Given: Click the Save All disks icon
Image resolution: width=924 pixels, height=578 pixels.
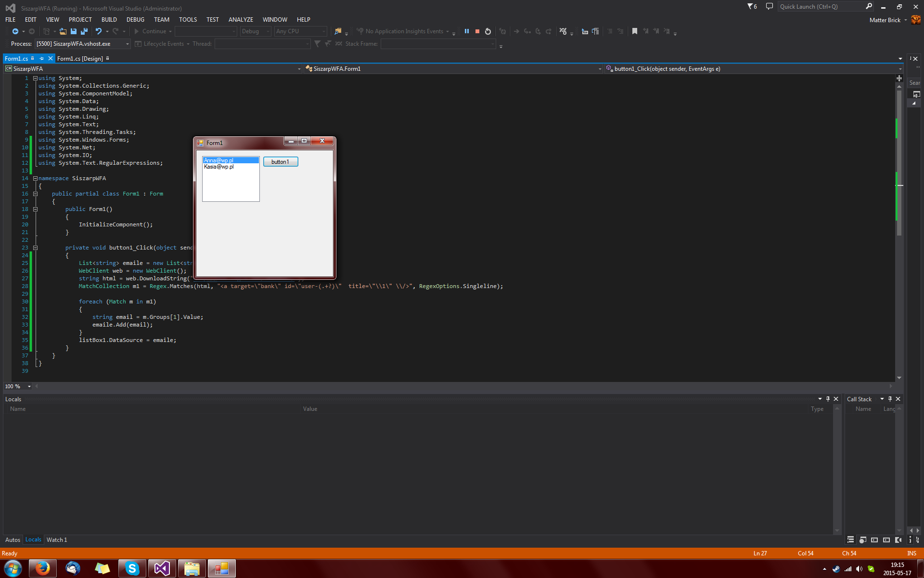Looking at the screenshot, I should (84, 31).
